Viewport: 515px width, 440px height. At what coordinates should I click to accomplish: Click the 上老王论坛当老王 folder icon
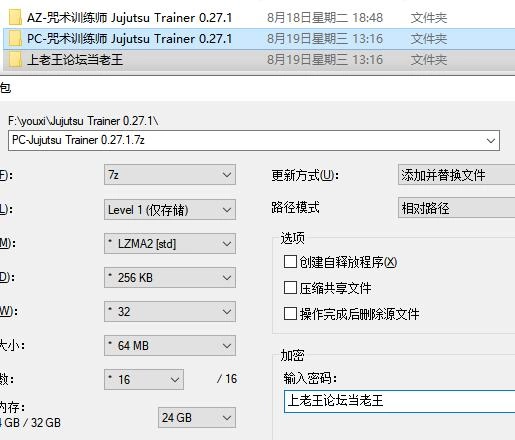pos(15,60)
